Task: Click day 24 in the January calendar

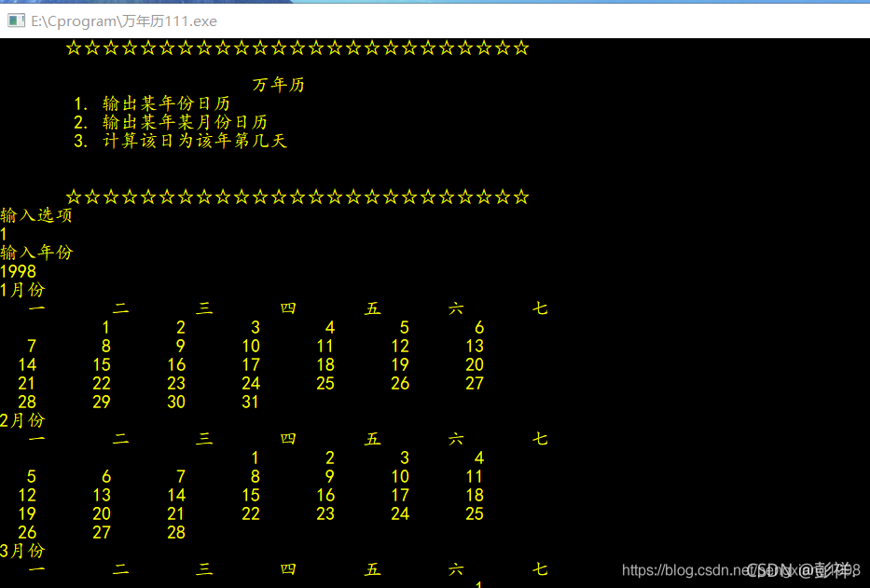Action: pos(251,383)
